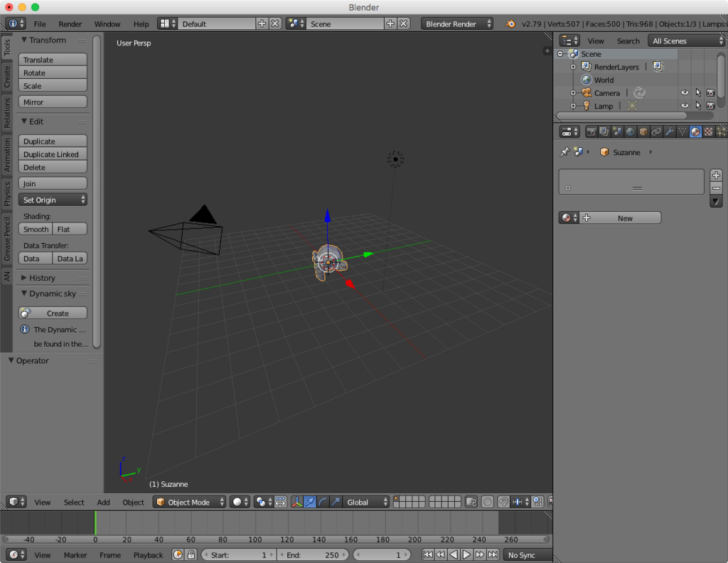Open the All Scenes outliner dropdown
Image resolution: width=728 pixels, height=563 pixels.
686,41
